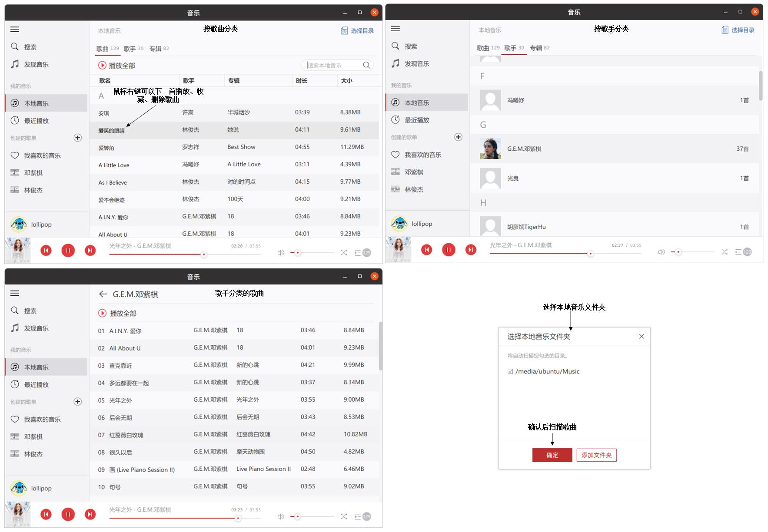Open 最近播放 in the songs-tab window sidebar
768x532 pixels.
pyautogui.click(x=30, y=121)
